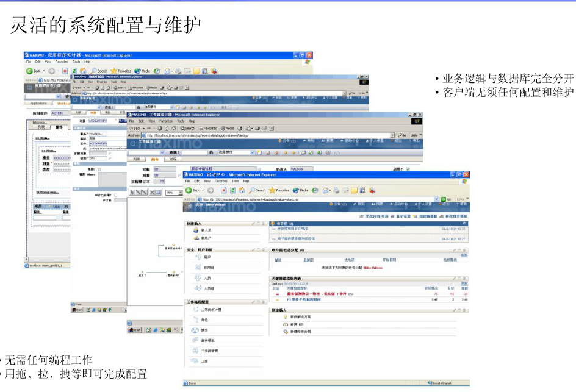Click the 新人员 icon in quick insert panel
The width and height of the screenshot is (576, 392).
point(196,231)
